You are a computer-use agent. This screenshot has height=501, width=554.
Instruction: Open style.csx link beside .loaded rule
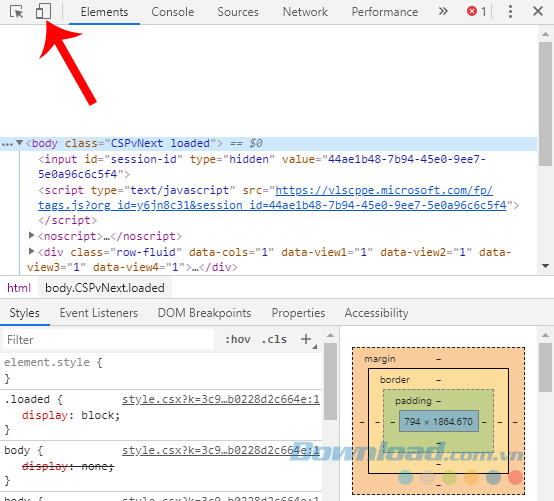[221, 399]
